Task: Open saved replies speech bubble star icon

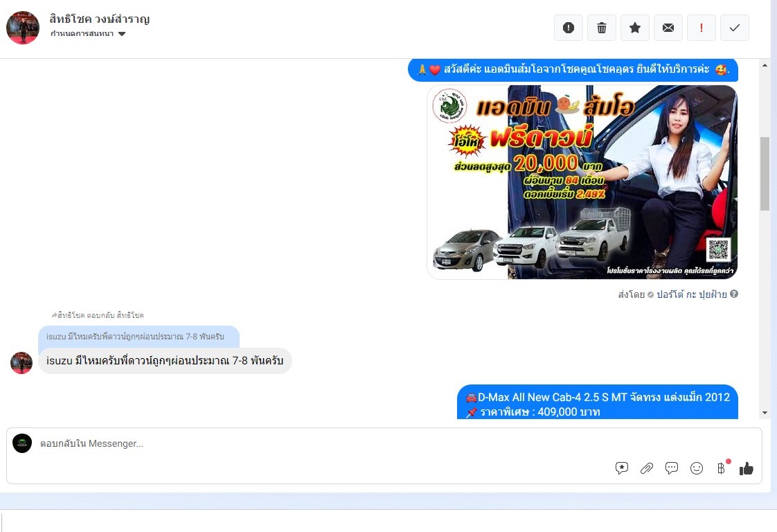Action: click(622, 468)
